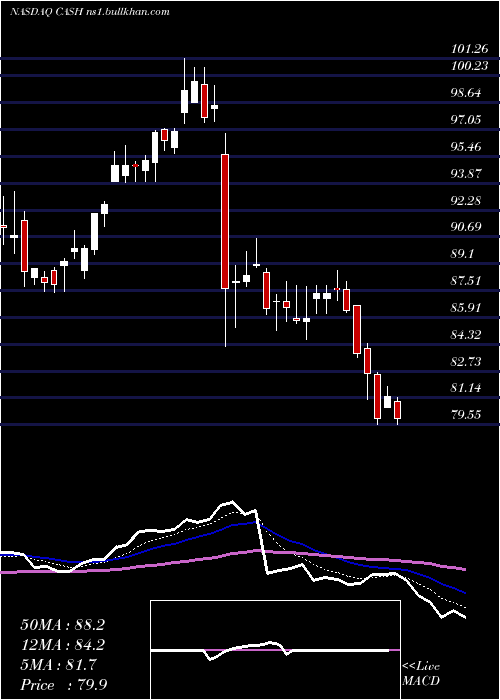Click the highest white candle near 101.26
The width and height of the screenshot is (500, 700).
pyautogui.click(x=184, y=101)
